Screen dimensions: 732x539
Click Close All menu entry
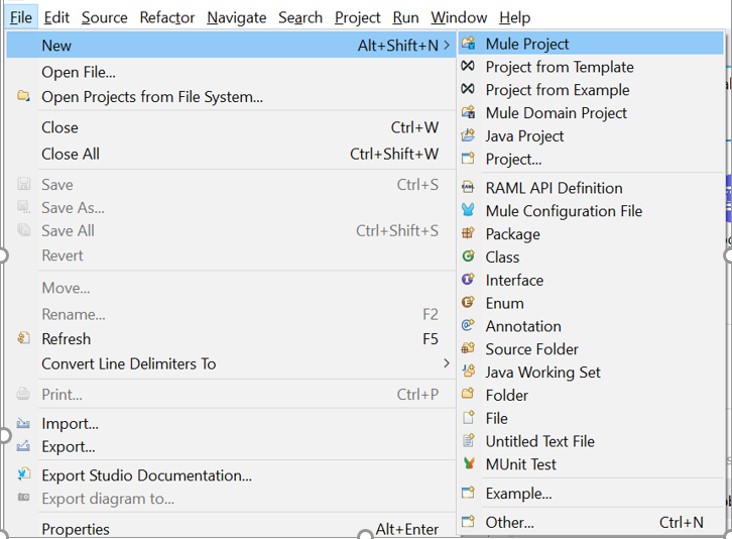70,154
